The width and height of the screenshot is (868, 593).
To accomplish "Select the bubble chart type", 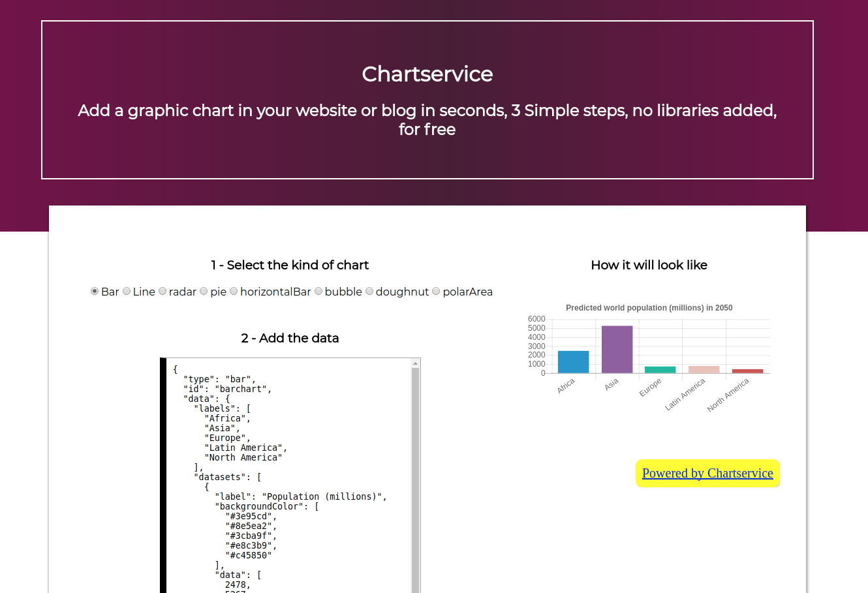I will (318, 291).
